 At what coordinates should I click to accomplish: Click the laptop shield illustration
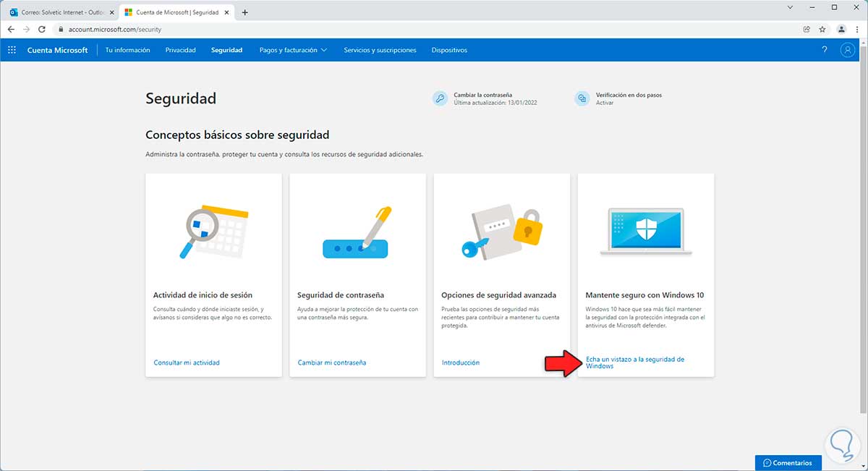(x=645, y=232)
